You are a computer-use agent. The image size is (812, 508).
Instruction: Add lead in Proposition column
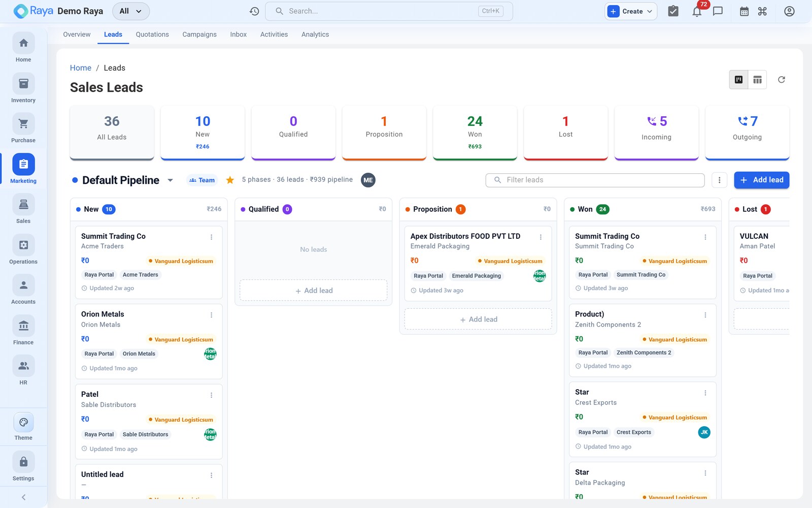tap(478, 320)
